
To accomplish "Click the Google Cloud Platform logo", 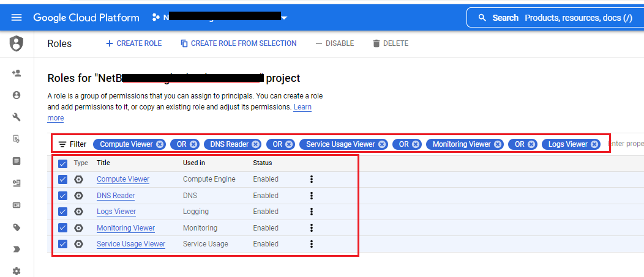I will (x=86, y=18).
